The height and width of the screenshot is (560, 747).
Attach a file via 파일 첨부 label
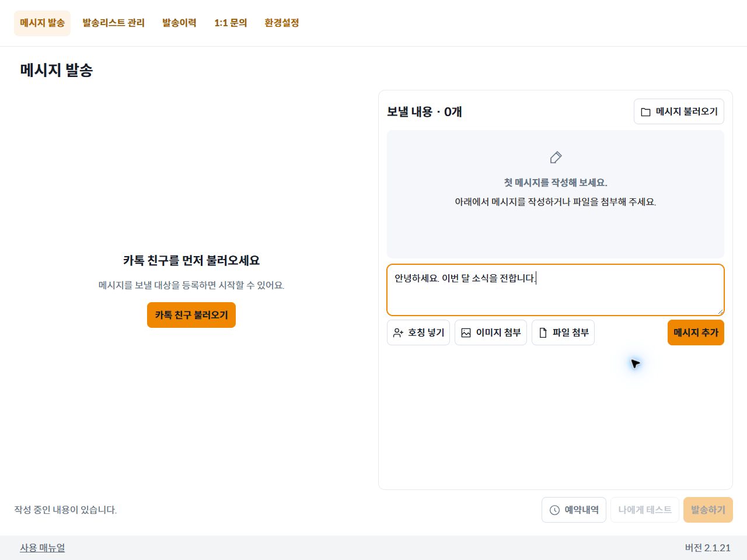click(571, 332)
